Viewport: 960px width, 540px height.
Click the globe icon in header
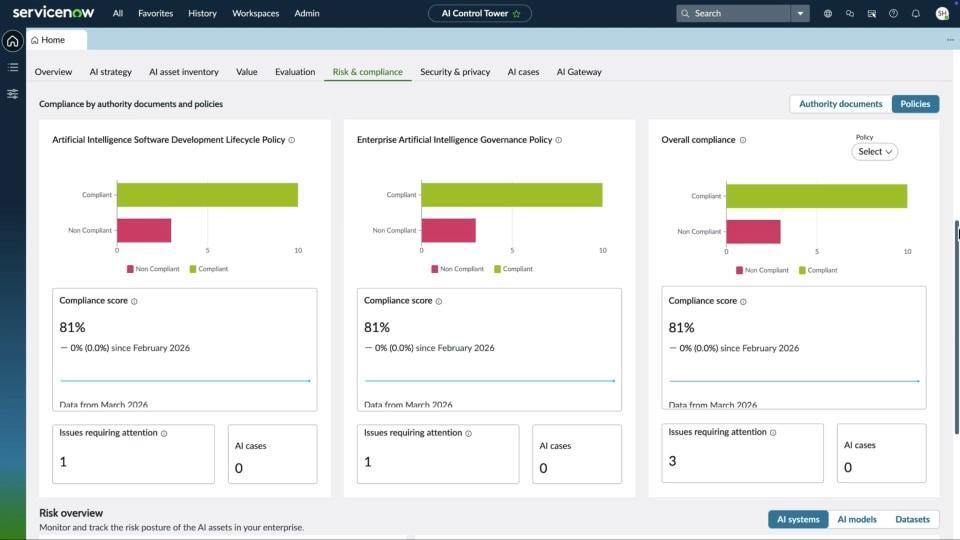click(x=828, y=13)
